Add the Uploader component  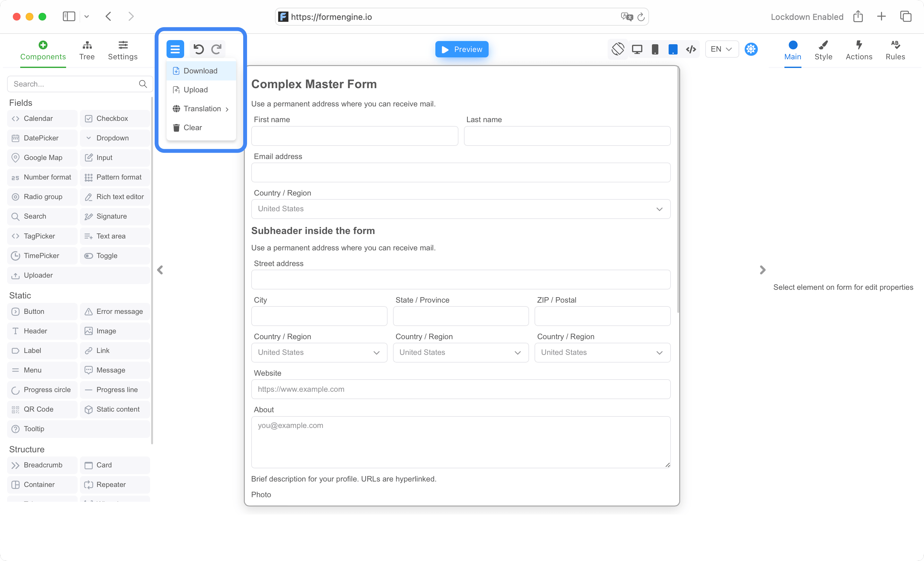pos(79,275)
